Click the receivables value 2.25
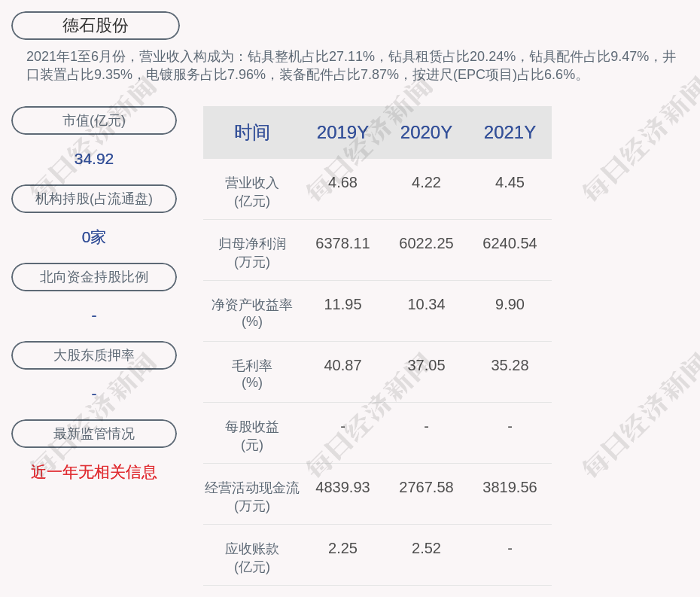Screen dimensions: 700x597 click(x=342, y=548)
